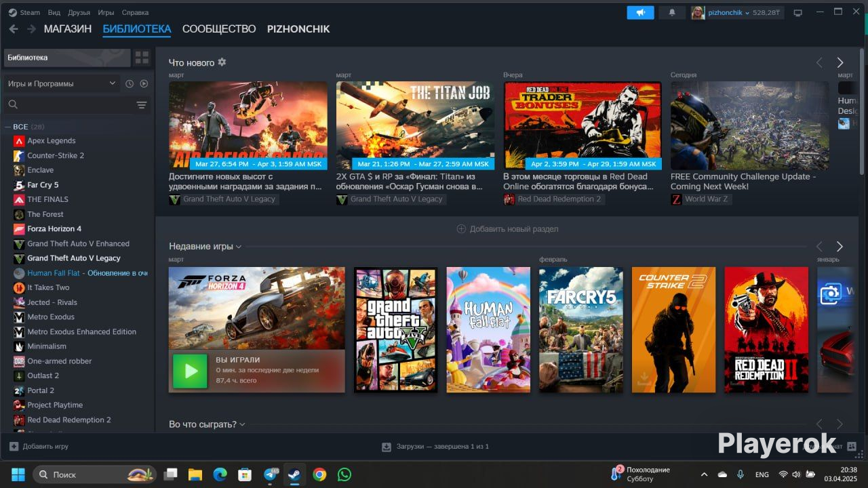Viewport: 868px width, 488px height.
Task: Open the Игры menu
Action: click(x=106, y=12)
